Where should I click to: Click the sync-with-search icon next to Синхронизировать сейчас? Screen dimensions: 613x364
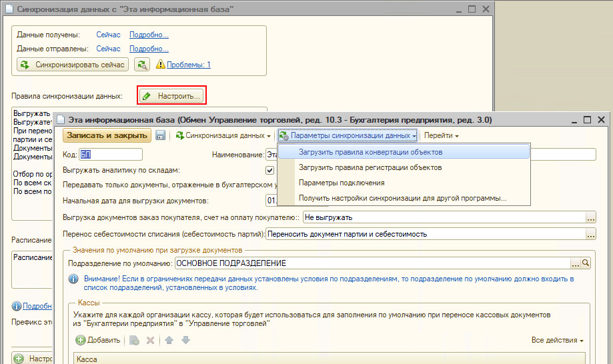point(142,65)
